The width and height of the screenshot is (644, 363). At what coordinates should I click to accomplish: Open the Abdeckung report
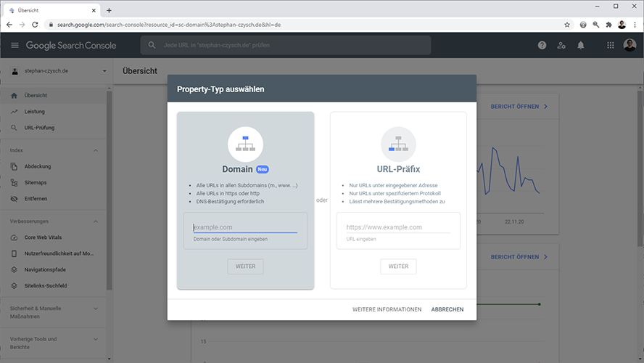pyautogui.click(x=53, y=166)
